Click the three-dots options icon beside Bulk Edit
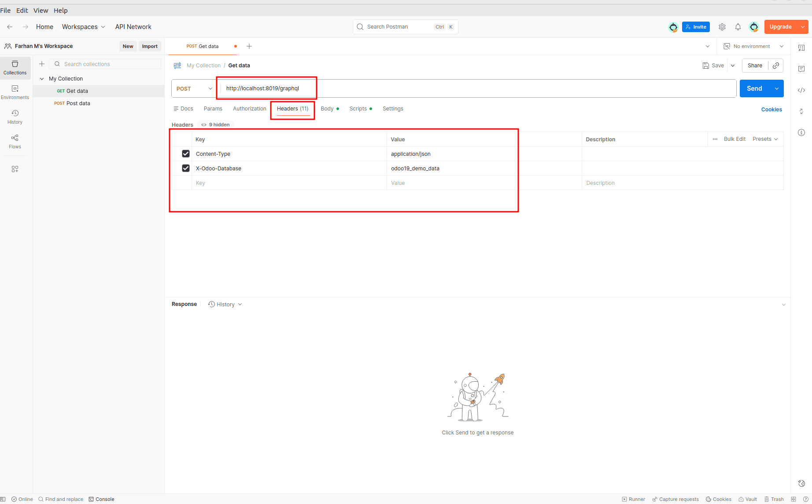Screen dimensions: 812x504 click(x=715, y=139)
